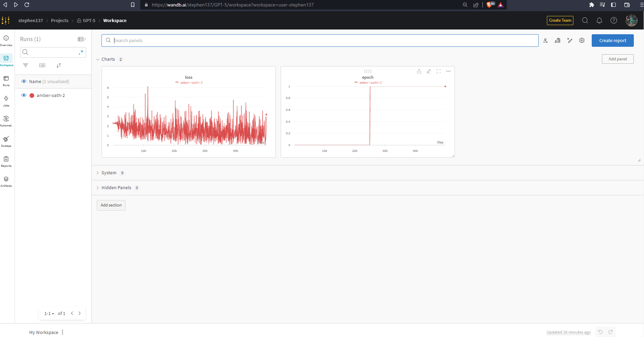The image size is (644, 337).
Task: Open the Automations sidebar tab
Action: pos(6,121)
